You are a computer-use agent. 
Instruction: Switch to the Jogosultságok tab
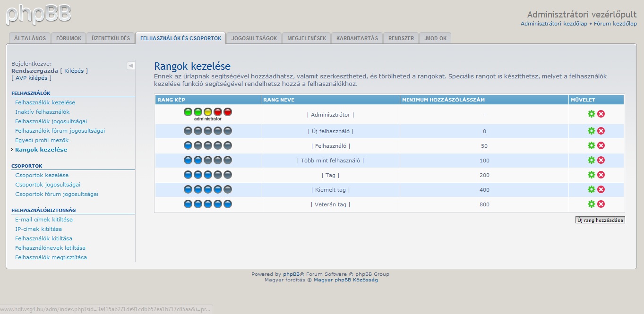coord(254,38)
